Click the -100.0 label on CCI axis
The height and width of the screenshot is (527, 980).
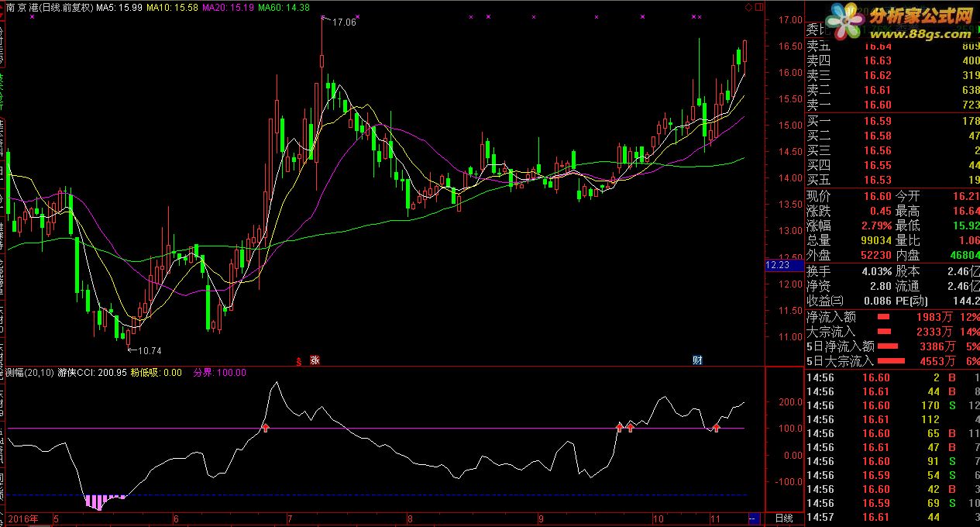click(x=789, y=481)
